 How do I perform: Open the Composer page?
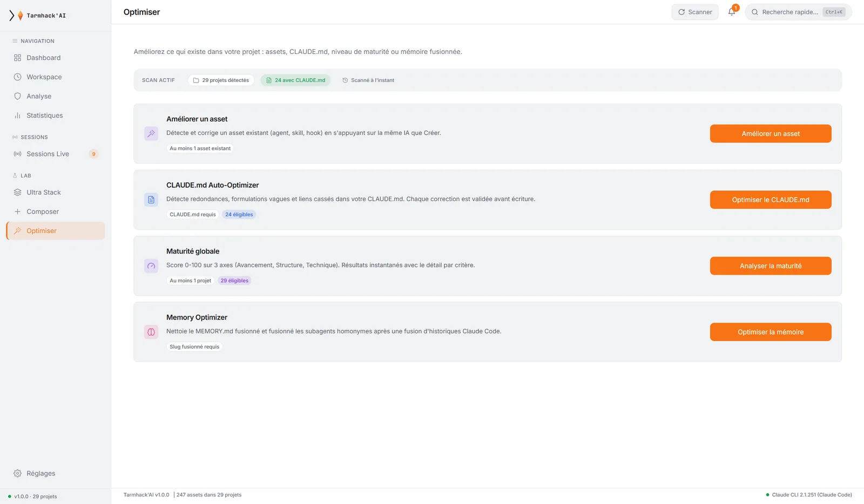[56, 212]
